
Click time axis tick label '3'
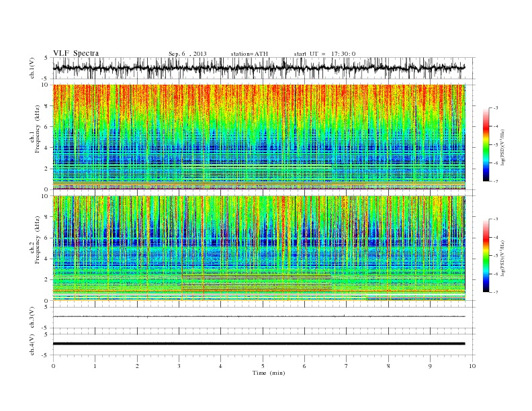(179, 366)
